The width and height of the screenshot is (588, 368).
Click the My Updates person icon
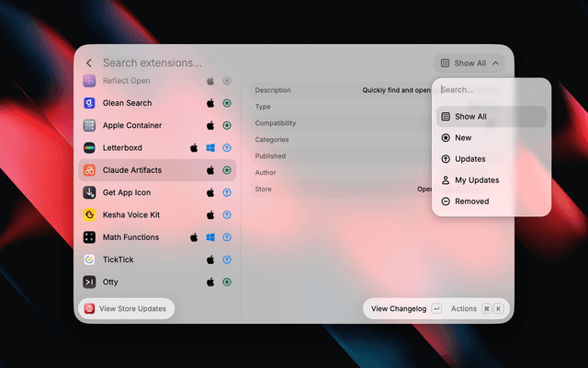coord(446,180)
